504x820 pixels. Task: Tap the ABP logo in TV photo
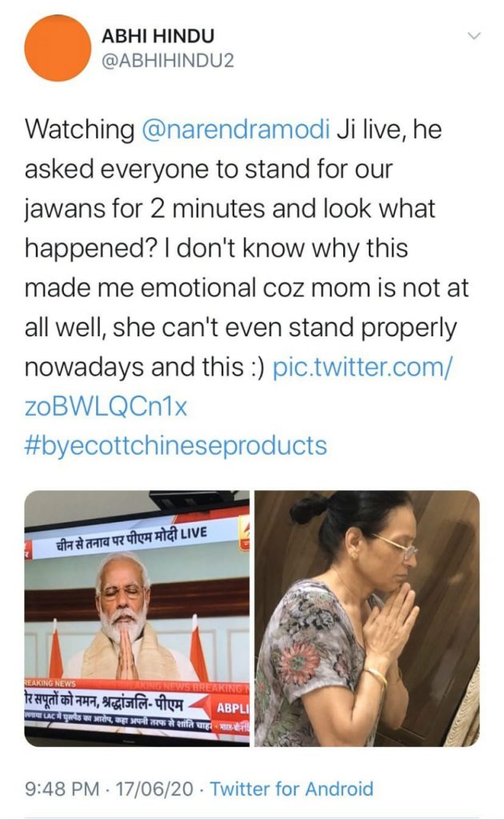click(x=233, y=708)
